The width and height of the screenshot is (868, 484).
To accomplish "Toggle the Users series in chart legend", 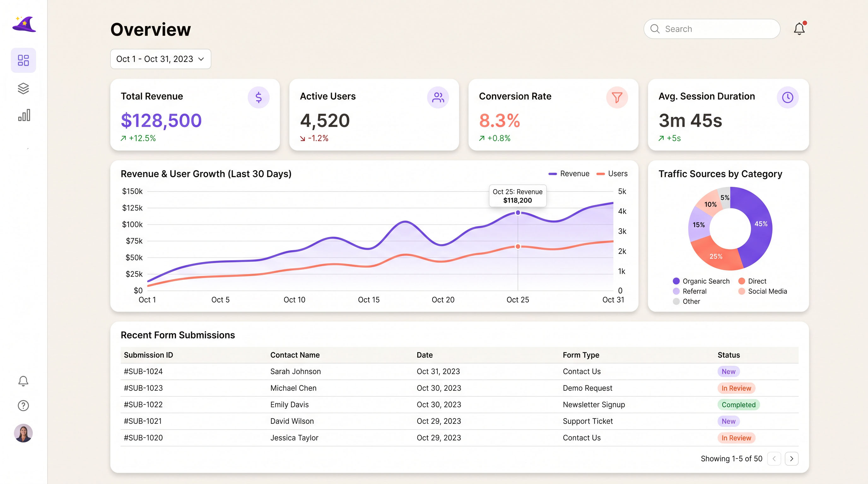I will [x=612, y=174].
